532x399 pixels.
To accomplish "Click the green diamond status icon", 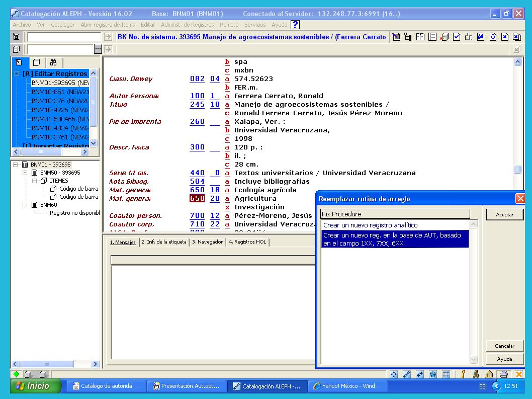I will [x=16, y=374].
